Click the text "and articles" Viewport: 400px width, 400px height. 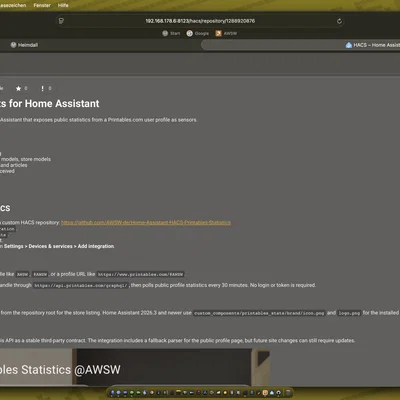[x=14, y=165]
